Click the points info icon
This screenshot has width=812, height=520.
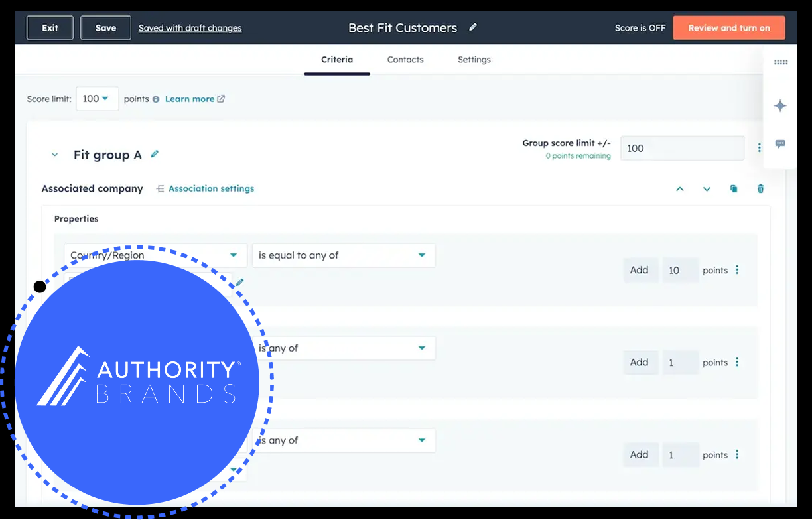[156, 99]
